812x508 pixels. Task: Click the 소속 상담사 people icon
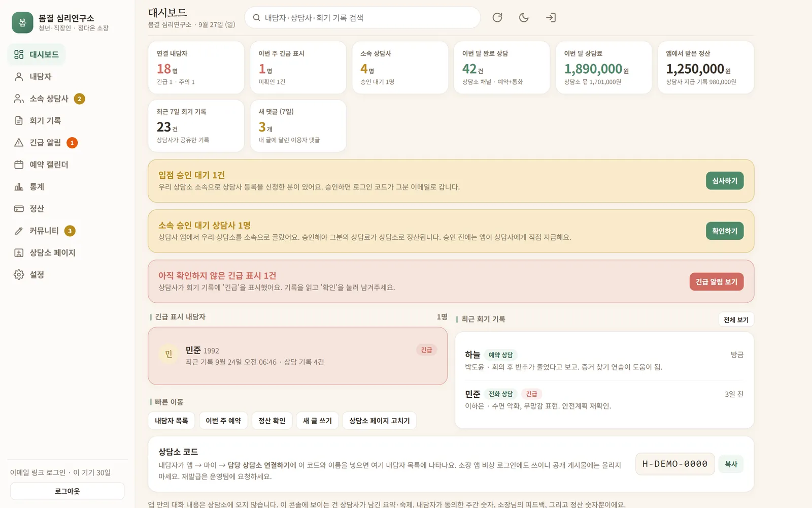[19, 99]
